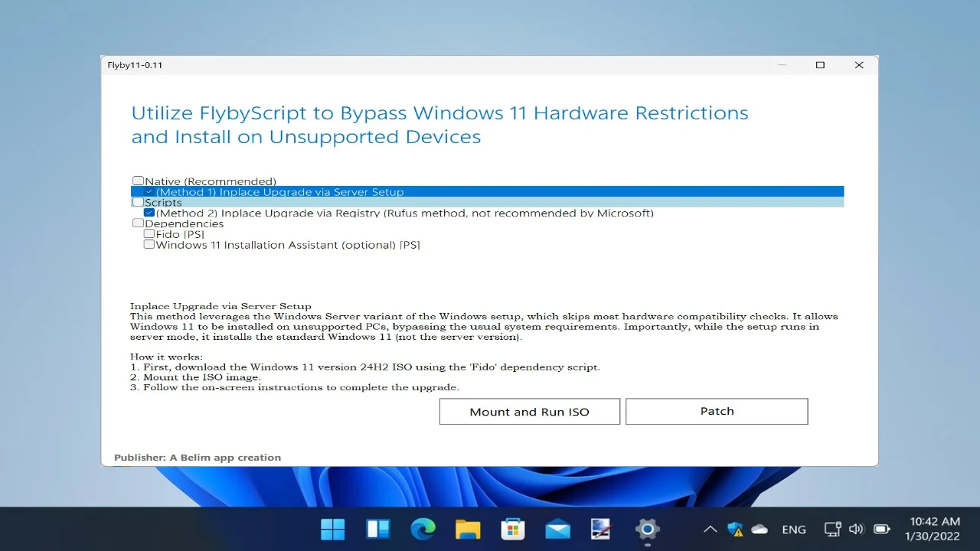
Task: Maximize the Flyby11 window
Action: [x=820, y=65]
